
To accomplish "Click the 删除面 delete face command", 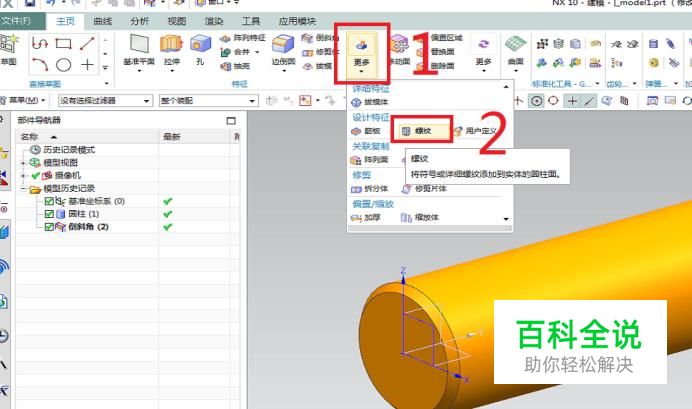I will (x=435, y=66).
